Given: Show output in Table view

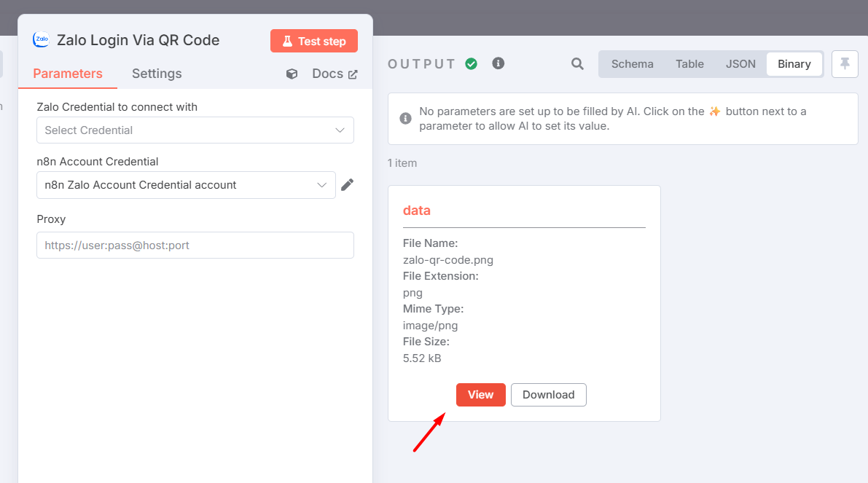Looking at the screenshot, I should coord(689,64).
